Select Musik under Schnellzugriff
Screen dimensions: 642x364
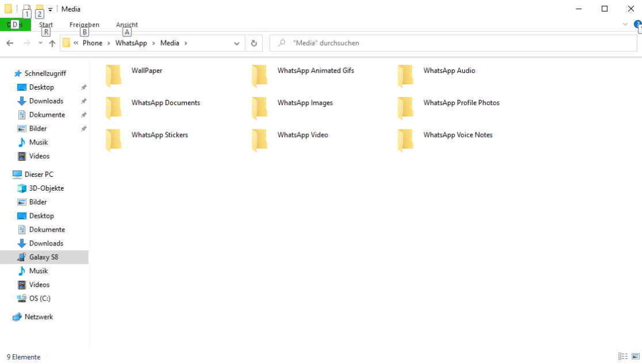tap(39, 142)
